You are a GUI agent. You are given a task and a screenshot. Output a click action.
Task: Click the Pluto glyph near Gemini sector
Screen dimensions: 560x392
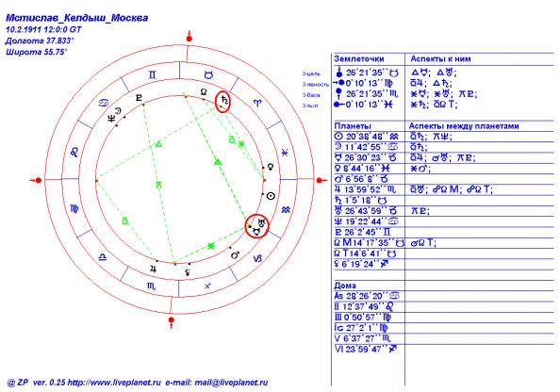point(139,98)
